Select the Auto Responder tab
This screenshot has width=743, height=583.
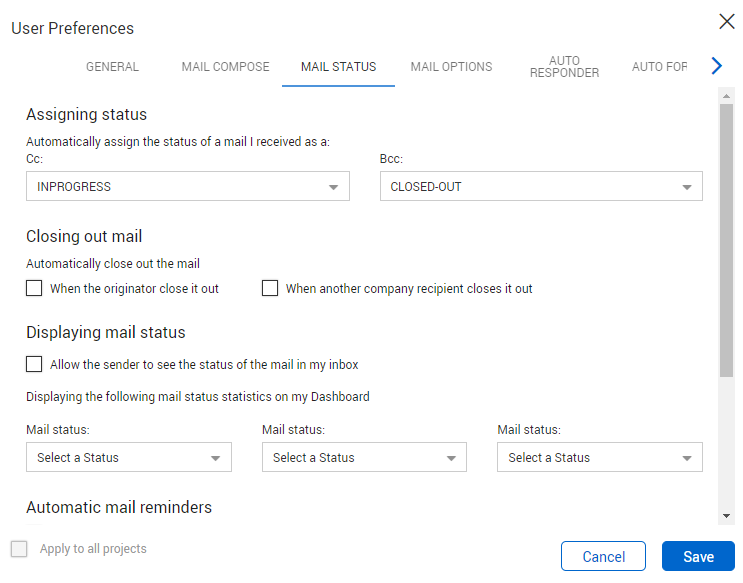click(x=564, y=67)
